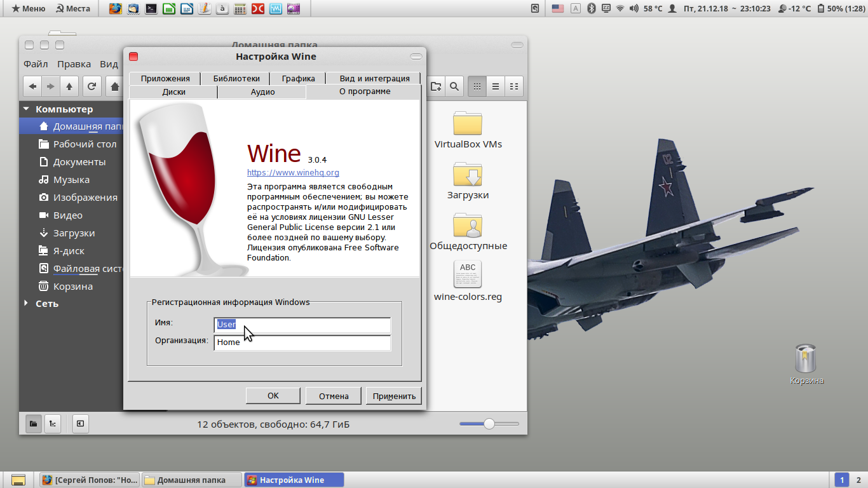The height and width of the screenshot is (488, 868).
Task: Switch file manager to compact view
Action: click(x=514, y=86)
